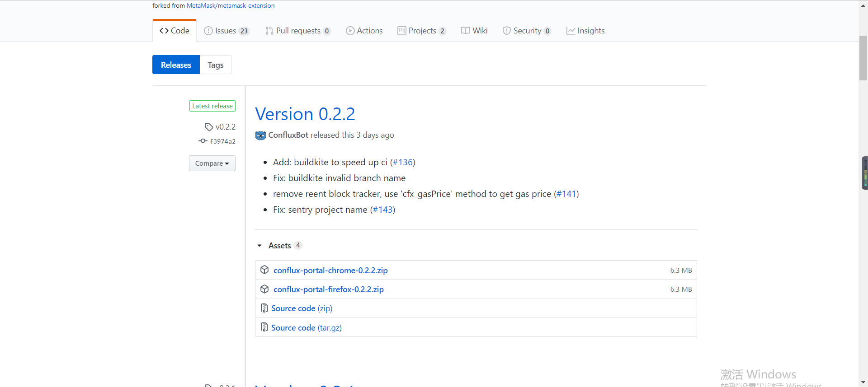The height and width of the screenshot is (387, 868).
Task: Open the MetaMask/metamask-extension fork source link
Action: point(231,5)
